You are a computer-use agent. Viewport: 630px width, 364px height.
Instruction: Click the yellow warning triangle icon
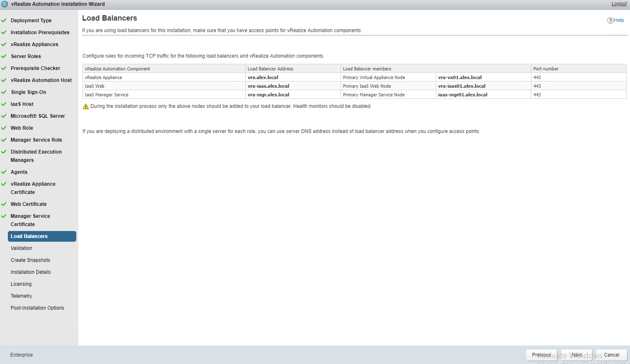point(86,107)
